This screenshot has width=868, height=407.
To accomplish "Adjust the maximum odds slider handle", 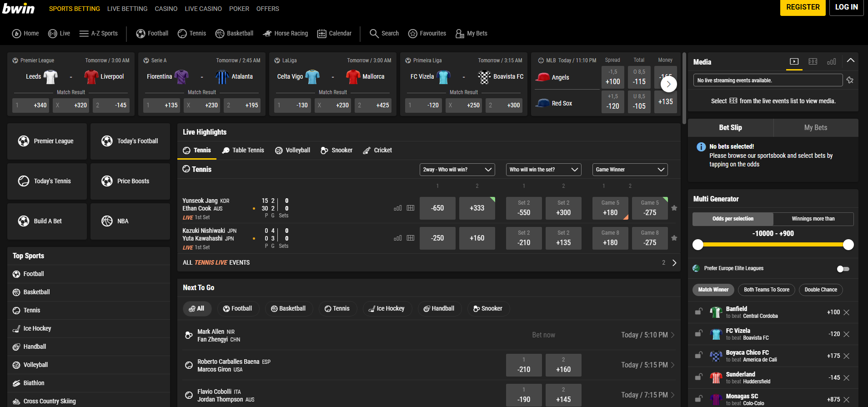I will coord(848,245).
